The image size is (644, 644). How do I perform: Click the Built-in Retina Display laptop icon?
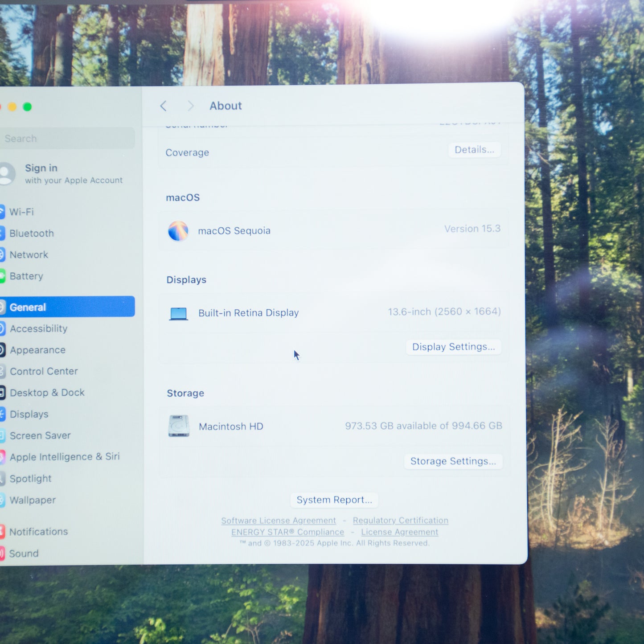(x=179, y=314)
